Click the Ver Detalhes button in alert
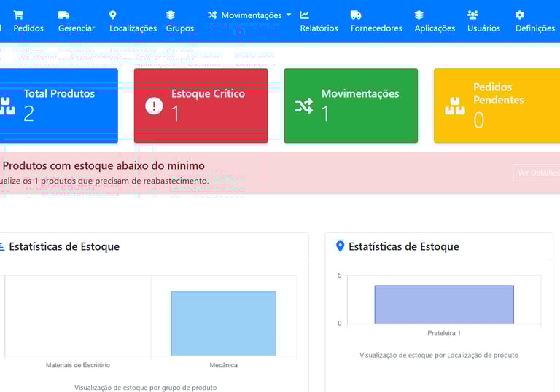The width and height of the screenshot is (560, 392). pos(537,173)
